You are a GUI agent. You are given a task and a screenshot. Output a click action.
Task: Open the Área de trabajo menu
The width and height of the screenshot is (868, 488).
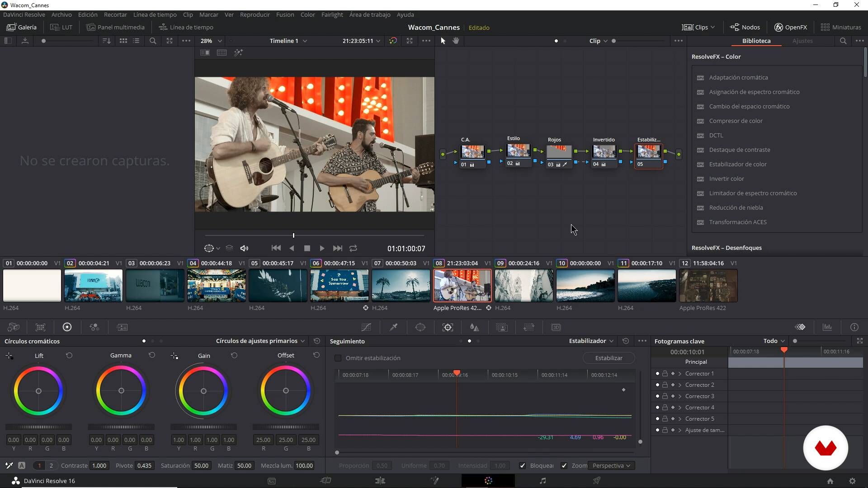tap(370, 15)
